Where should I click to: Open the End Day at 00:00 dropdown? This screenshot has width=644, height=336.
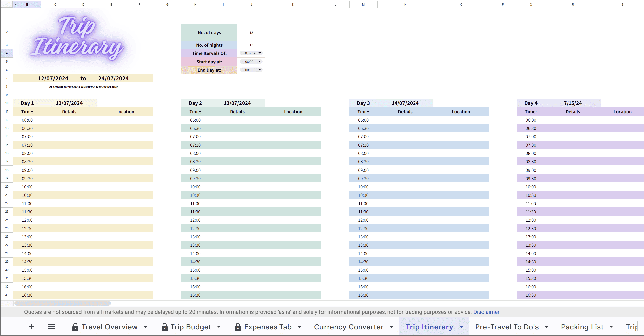click(x=251, y=70)
